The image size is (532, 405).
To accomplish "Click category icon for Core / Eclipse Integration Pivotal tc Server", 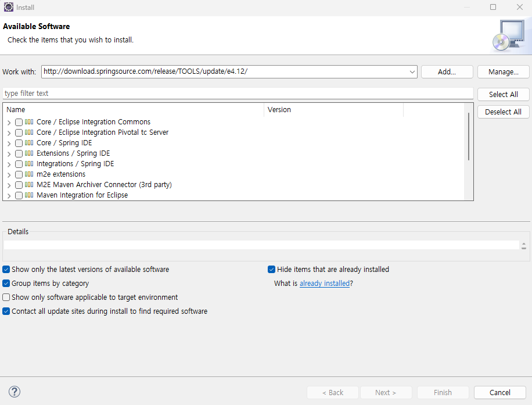I will point(29,132).
